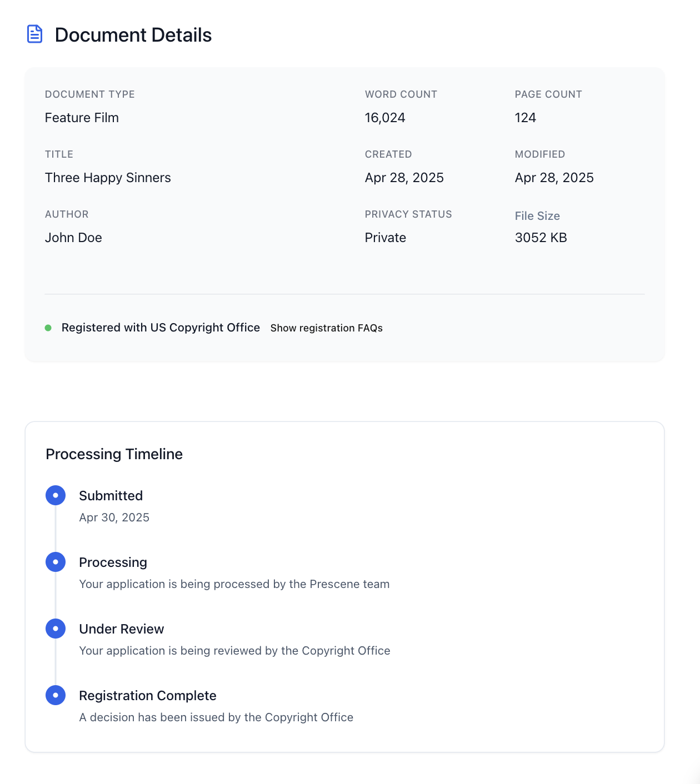The height and width of the screenshot is (784, 700).
Task: Click the document icon beside Document Details
Action: 35,34
